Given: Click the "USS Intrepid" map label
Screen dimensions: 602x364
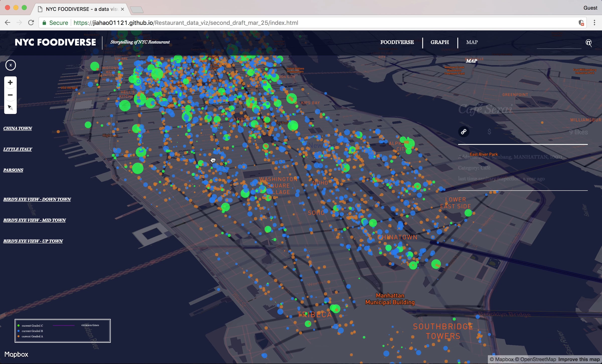Looking at the screenshot, I should pos(69,88).
